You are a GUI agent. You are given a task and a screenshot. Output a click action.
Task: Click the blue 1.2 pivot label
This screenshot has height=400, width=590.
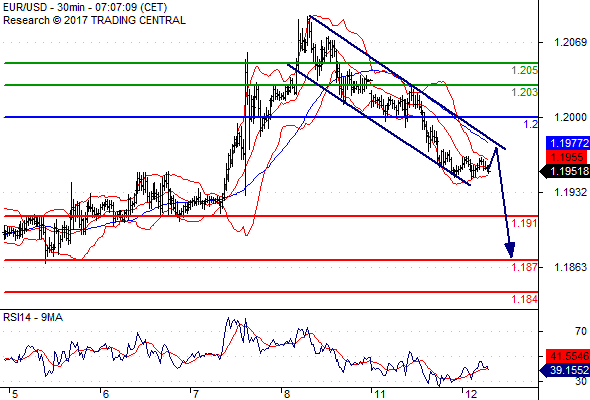tap(531, 124)
